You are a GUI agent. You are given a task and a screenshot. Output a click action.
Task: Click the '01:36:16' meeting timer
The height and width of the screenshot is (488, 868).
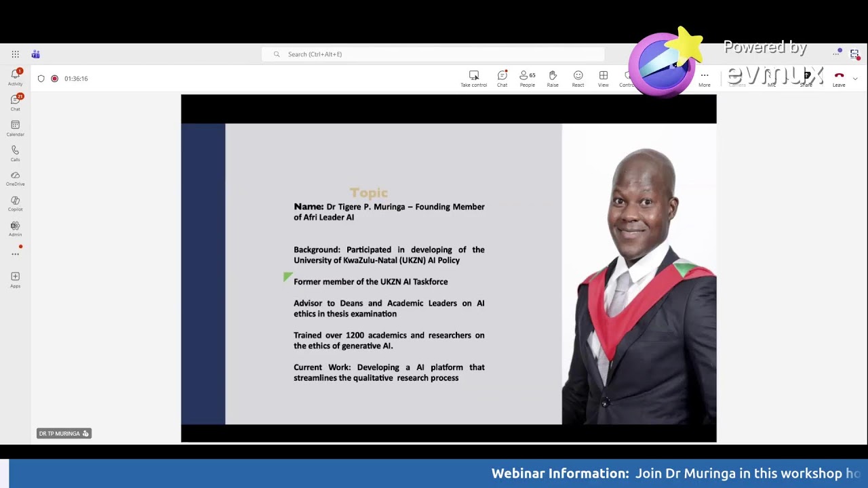click(x=76, y=79)
